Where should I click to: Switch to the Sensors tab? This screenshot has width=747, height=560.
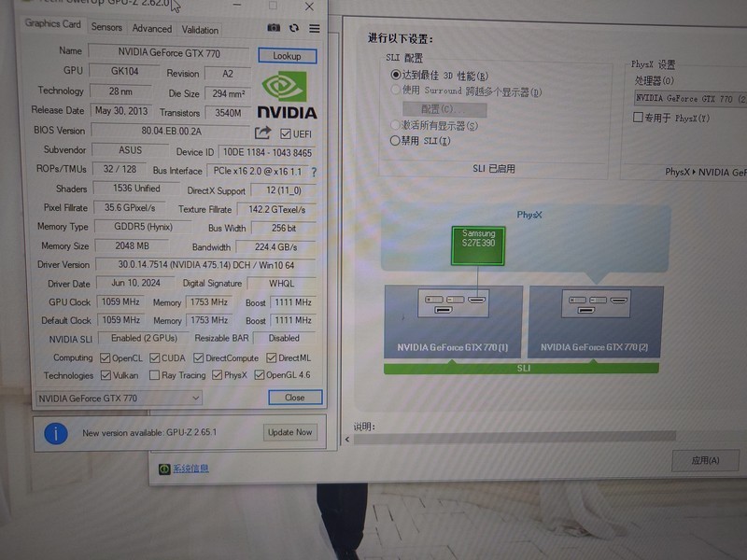click(x=106, y=27)
